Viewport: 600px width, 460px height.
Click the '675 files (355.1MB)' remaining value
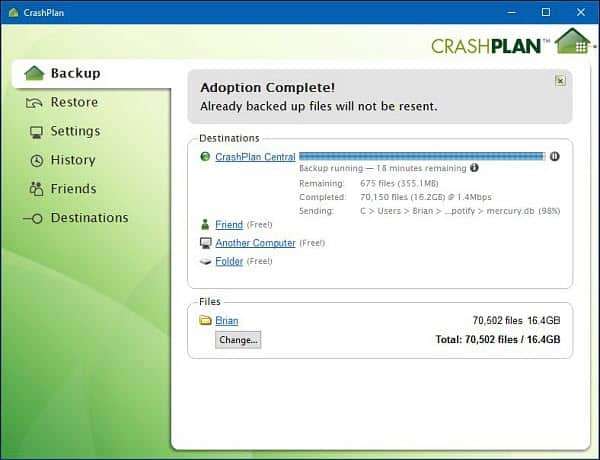(x=399, y=183)
